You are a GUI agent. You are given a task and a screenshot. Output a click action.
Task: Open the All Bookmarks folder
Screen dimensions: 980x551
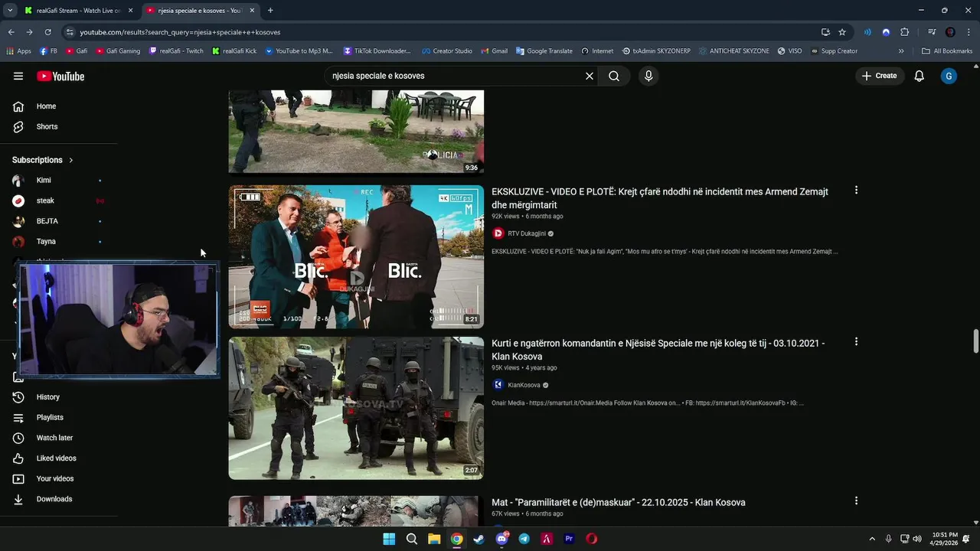coord(947,51)
